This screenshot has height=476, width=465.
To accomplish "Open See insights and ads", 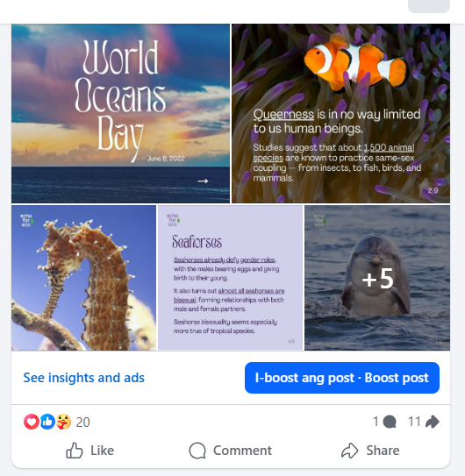I will point(84,378).
